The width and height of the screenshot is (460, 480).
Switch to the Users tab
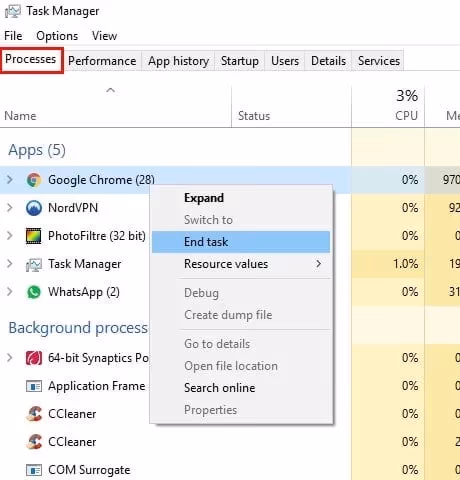(x=285, y=61)
